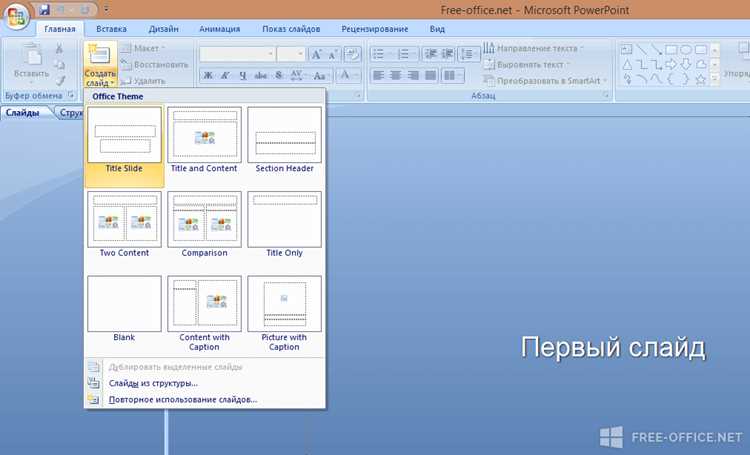Click Преобразовать в SmartArt button
The width and height of the screenshot is (750, 455).
(545, 81)
